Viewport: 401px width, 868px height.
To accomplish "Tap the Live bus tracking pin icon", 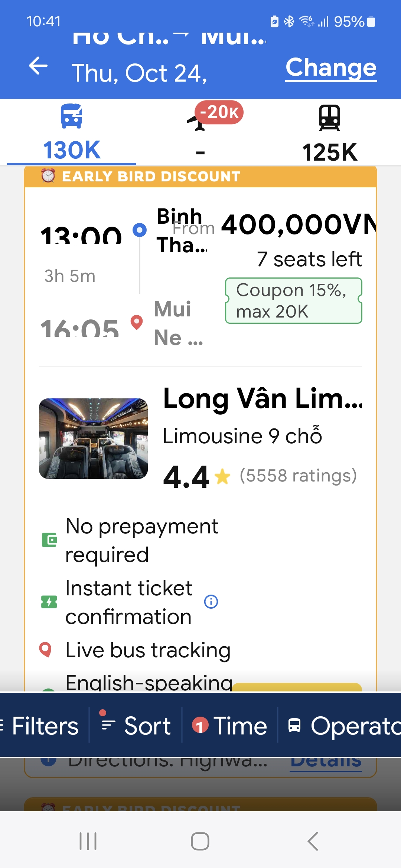I will tap(45, 650).
